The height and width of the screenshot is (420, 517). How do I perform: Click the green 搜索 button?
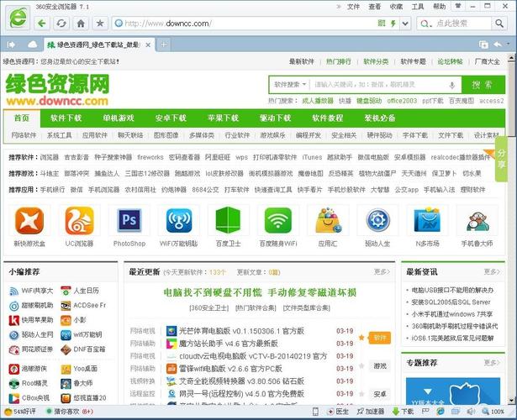tap(483, 84)
